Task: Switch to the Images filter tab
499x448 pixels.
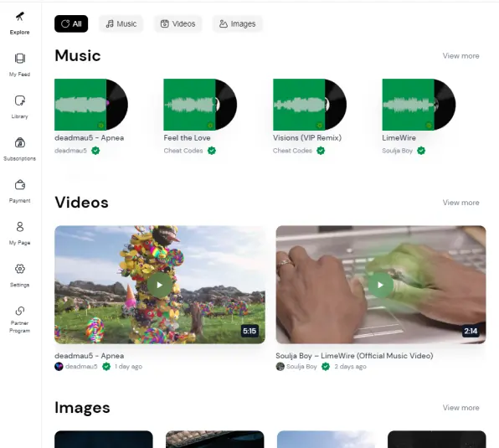Action: (x=238, y=23)
